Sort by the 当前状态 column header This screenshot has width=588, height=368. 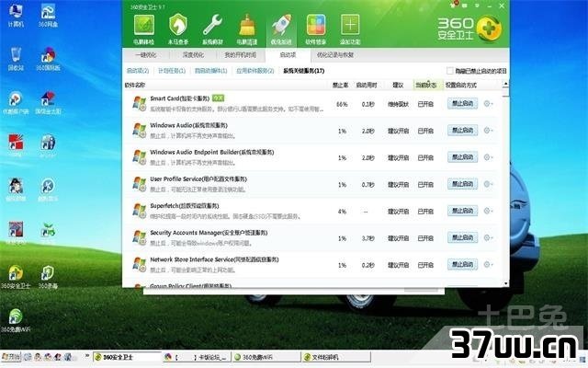(x=426, y=86)
